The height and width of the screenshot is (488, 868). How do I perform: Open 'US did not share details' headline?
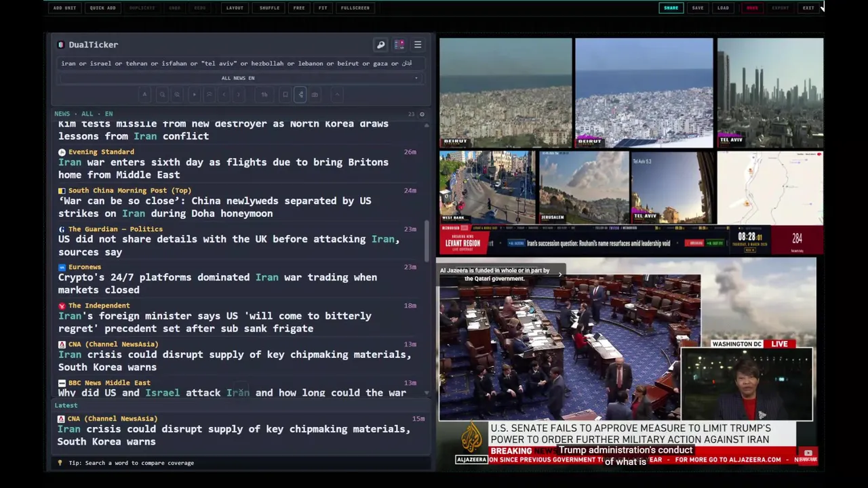[229, 245]
